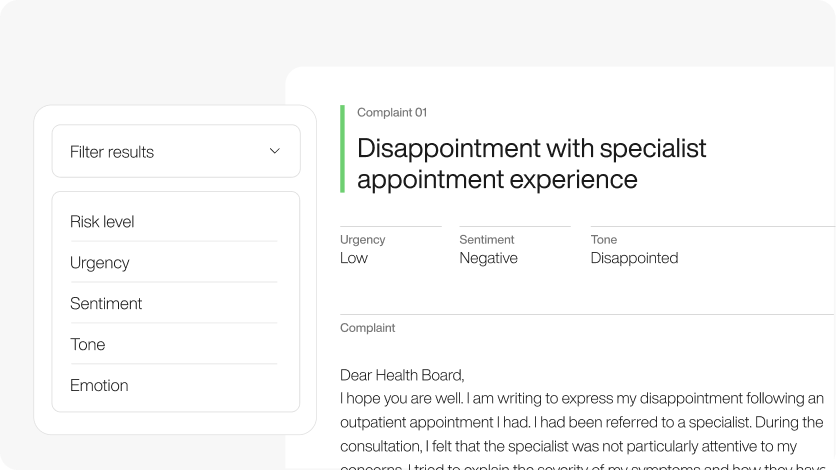Click the line starting "I hope you are well"
Viewport: 836px width, 470px height.
(582, 399)
